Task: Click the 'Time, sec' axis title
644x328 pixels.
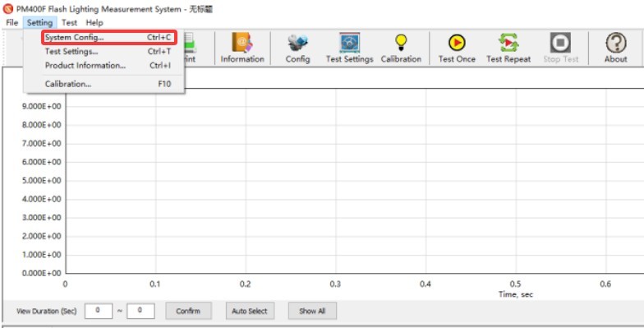Action: click(516, 294)
